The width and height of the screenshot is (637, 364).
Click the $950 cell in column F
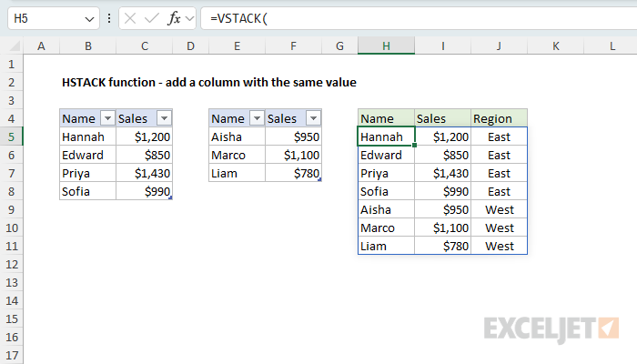(293, 136)
